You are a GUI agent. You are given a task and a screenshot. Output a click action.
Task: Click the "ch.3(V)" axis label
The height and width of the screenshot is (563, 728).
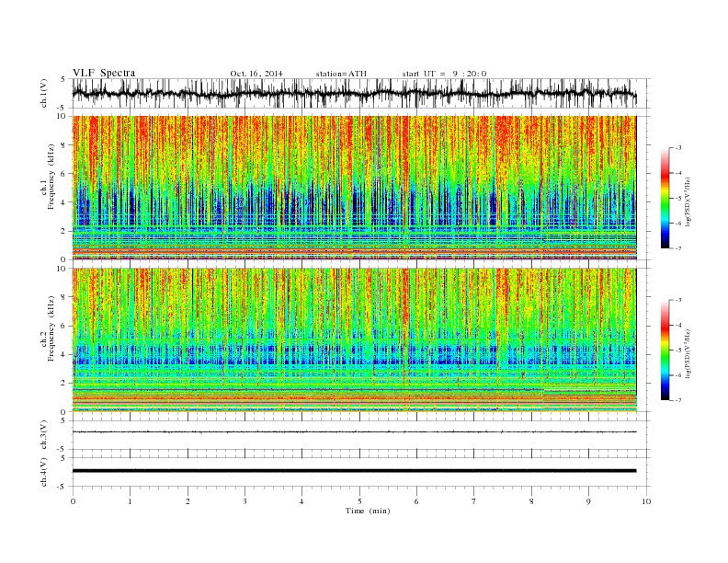pyautogui.click(x=44, y=436)
